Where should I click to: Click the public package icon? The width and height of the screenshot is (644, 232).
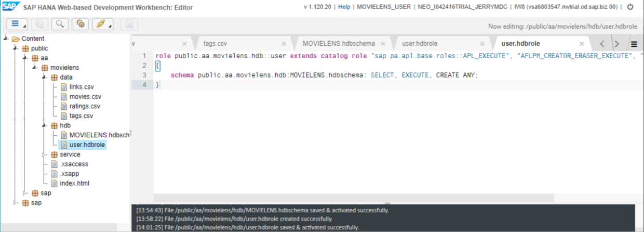coord(25,48)
